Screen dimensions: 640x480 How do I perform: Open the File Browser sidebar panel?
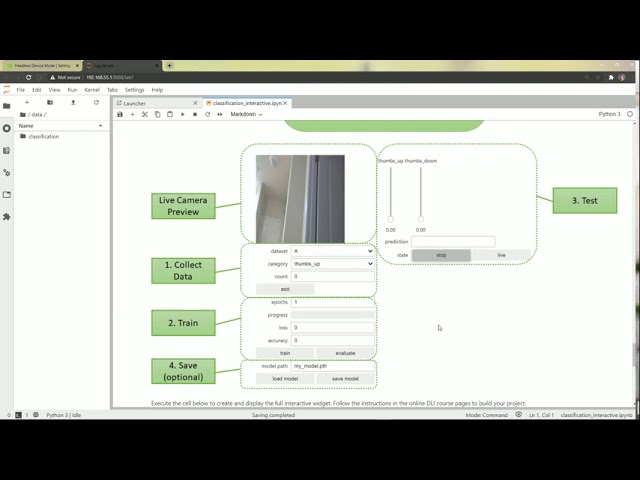point(7,106)
